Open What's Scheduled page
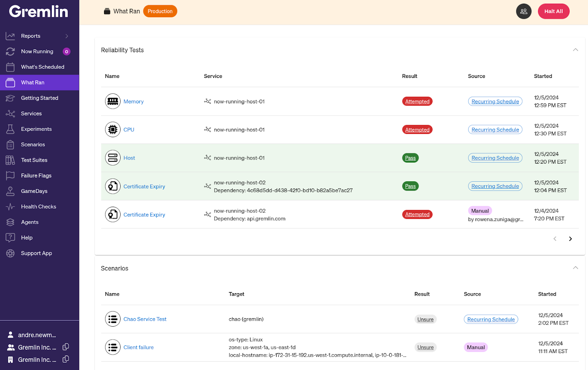Screen dimensions: 588x370 tap(40, 67)
